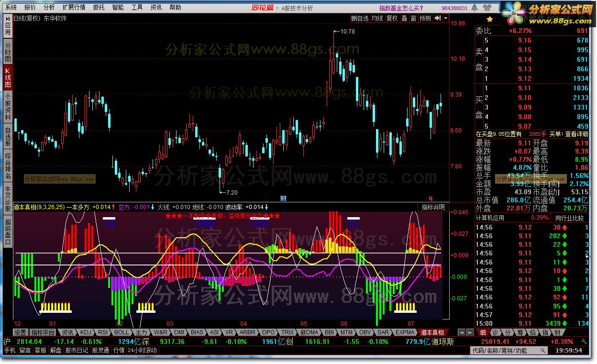Toggle 复权 price adjustment

[392, 18]
